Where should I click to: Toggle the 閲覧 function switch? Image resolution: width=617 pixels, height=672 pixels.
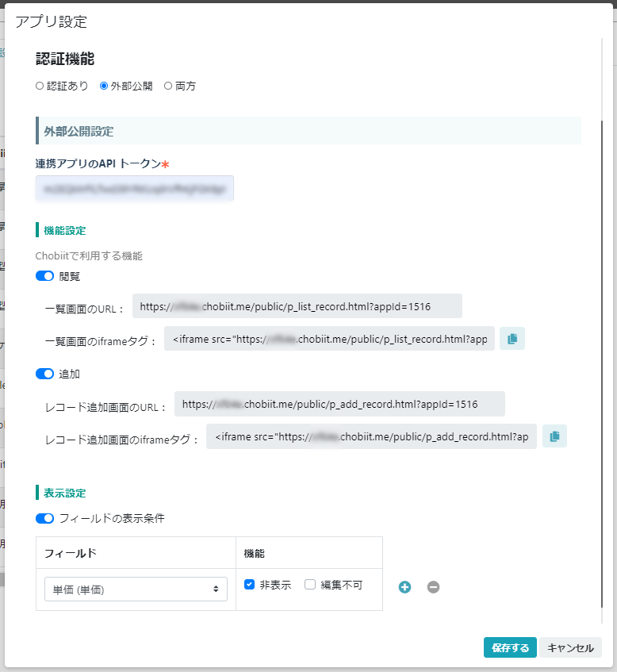[45, 276]
